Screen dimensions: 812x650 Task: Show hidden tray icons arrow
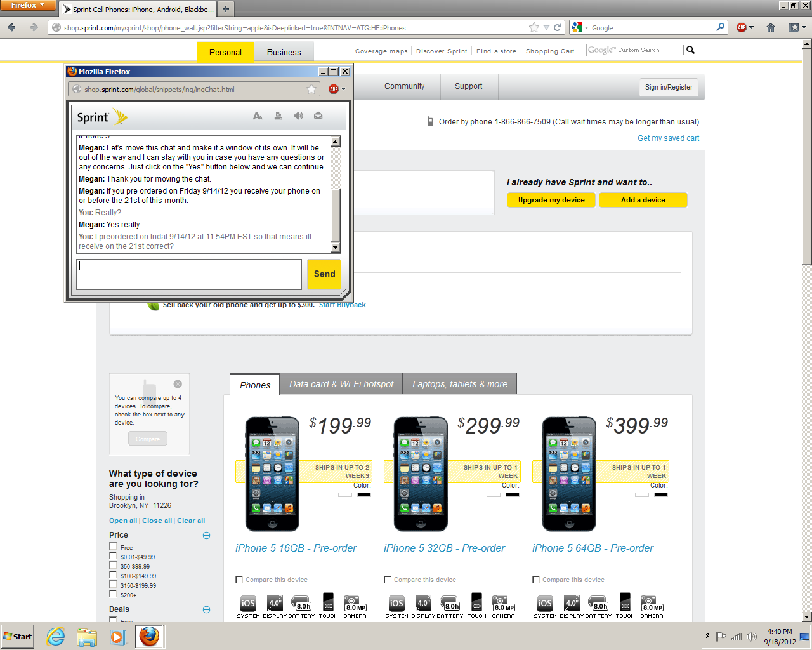pyautogui.click(x=707, y=636)
